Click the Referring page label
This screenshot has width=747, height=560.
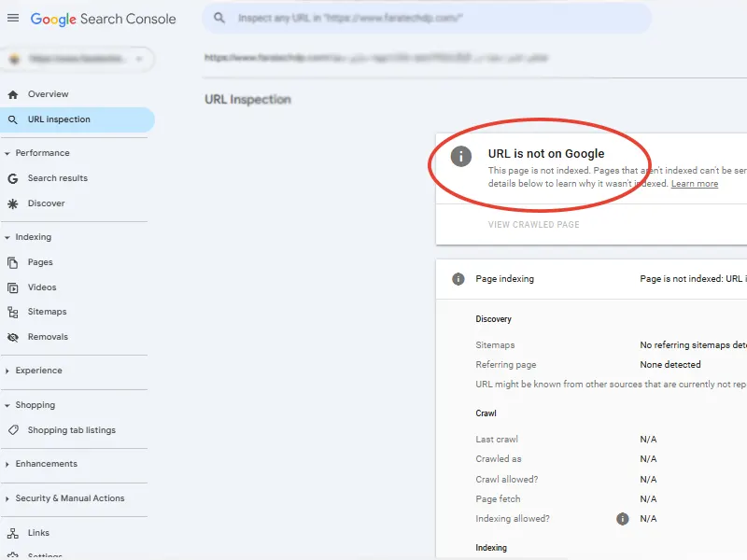[506, 365]
